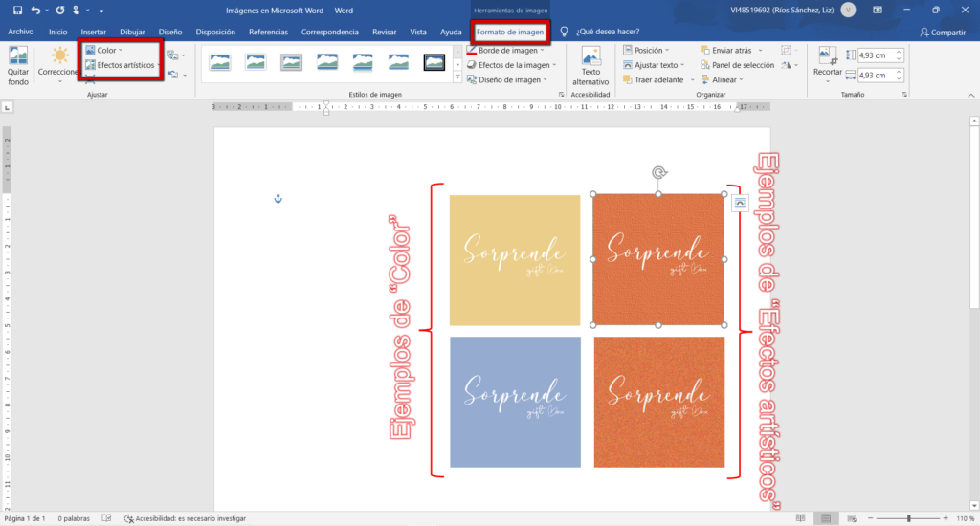The width and height of the screenshot is (980, 526).
Task: Switch to web layout view in status bar
Action: click(850, 518)
